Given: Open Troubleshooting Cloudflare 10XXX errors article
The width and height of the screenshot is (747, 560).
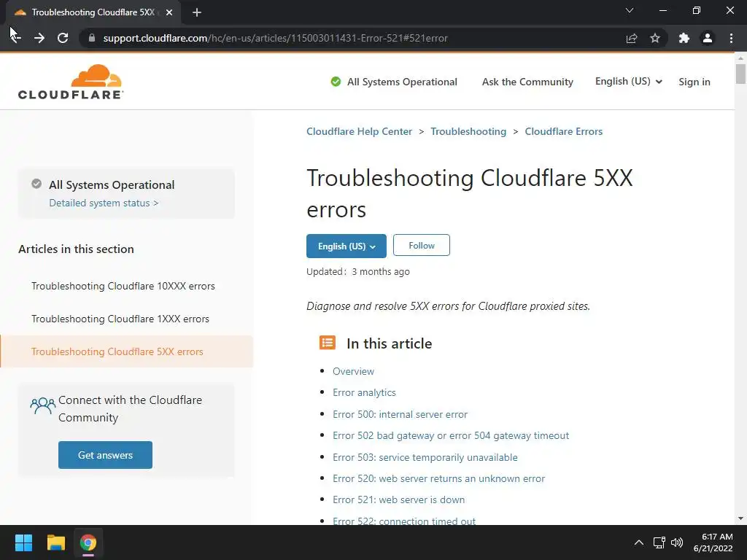Looking at the screenshot, I should tap(123, 286).
